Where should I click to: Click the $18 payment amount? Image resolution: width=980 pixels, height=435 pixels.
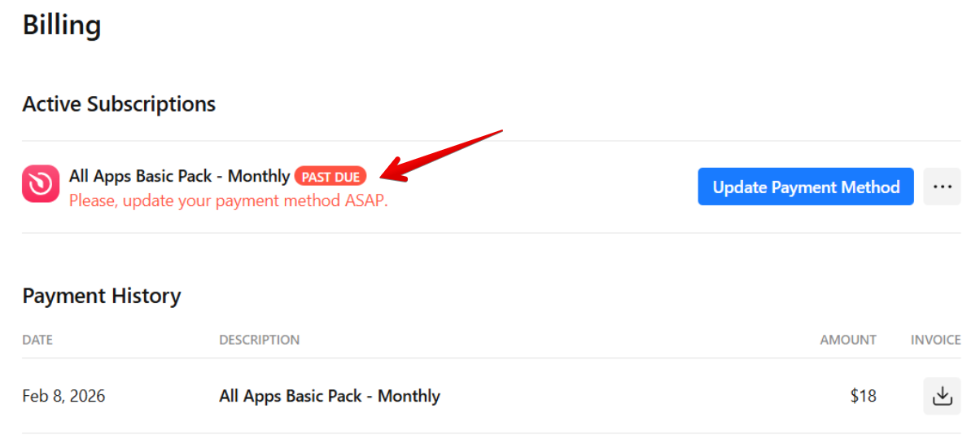click(x=863, y=397)
